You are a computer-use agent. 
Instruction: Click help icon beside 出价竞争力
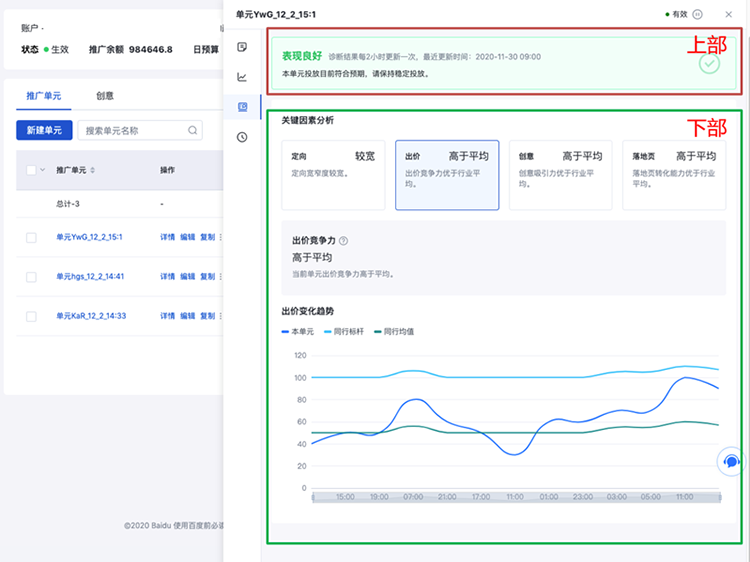(x=343, y=241)
